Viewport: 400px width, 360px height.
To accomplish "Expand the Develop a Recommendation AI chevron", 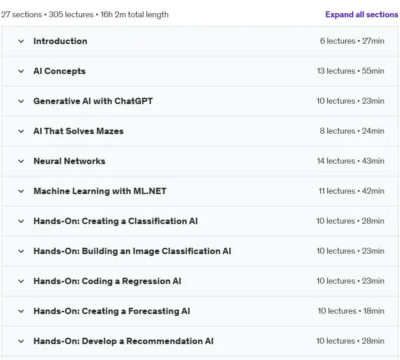I will [x=21, y=341].
